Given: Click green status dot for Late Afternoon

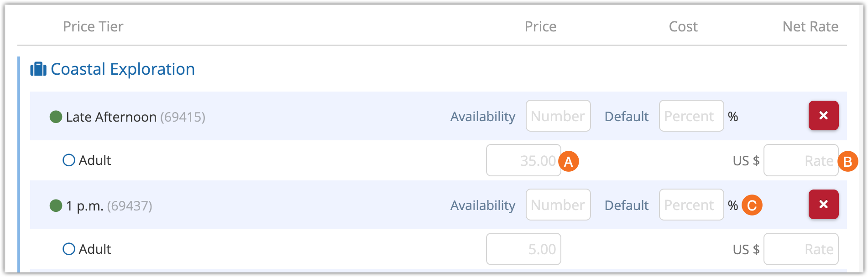Looking at the screenshot, I should pyautogui.click(x=56, y=117).
